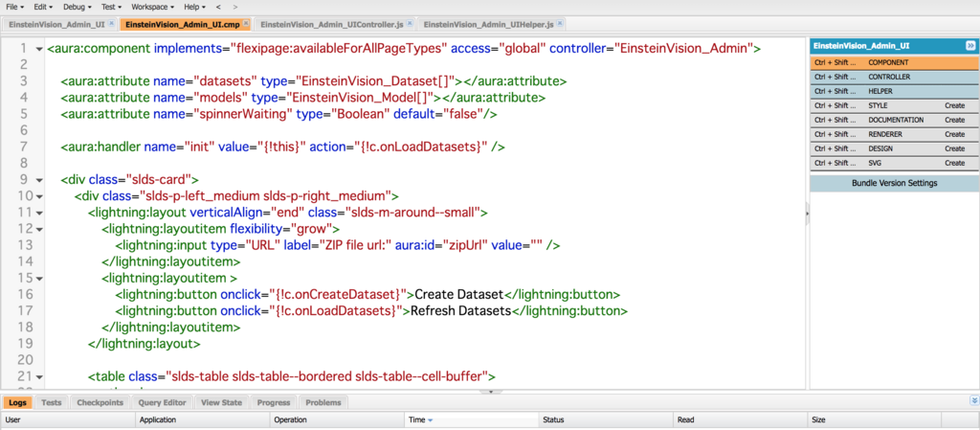
Task: Collapse code fold at line 15
Action: click(x=38, y=278)
